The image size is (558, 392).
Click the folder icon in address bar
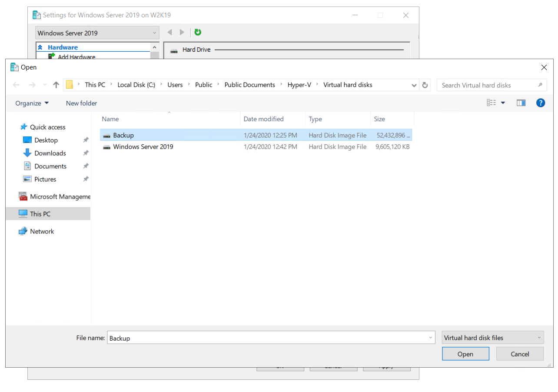(70, 85)
